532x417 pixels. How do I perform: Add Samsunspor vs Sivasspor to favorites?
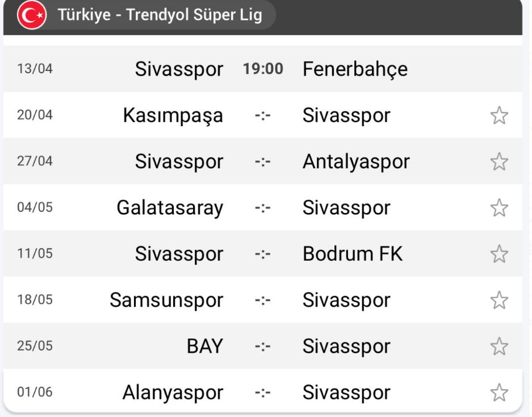(x=499, y=300)
